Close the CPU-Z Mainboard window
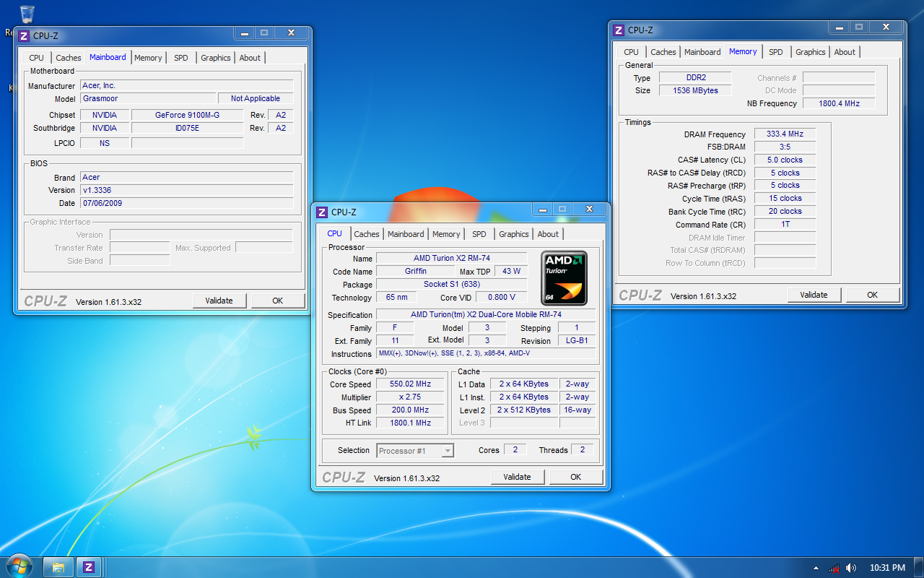Screen dimensions: 924x578 tap(292, 33)
